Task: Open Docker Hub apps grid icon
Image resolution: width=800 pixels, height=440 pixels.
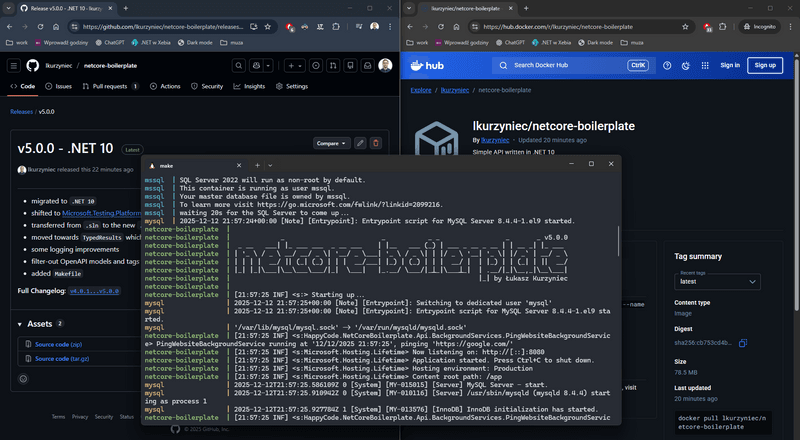Action: (x=705, y=65)
